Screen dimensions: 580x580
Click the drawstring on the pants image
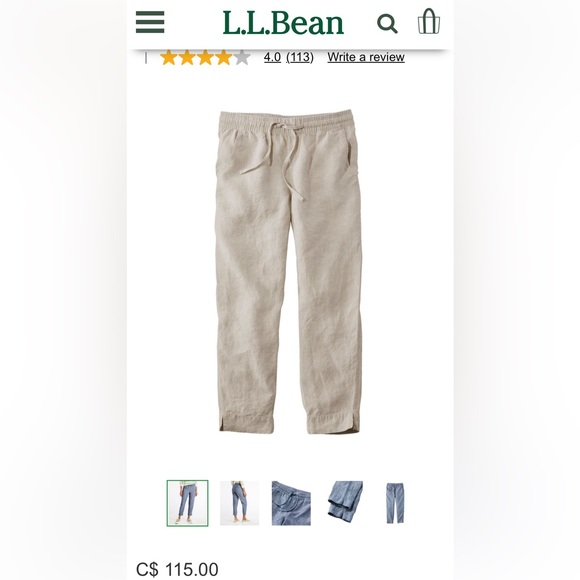279,155
